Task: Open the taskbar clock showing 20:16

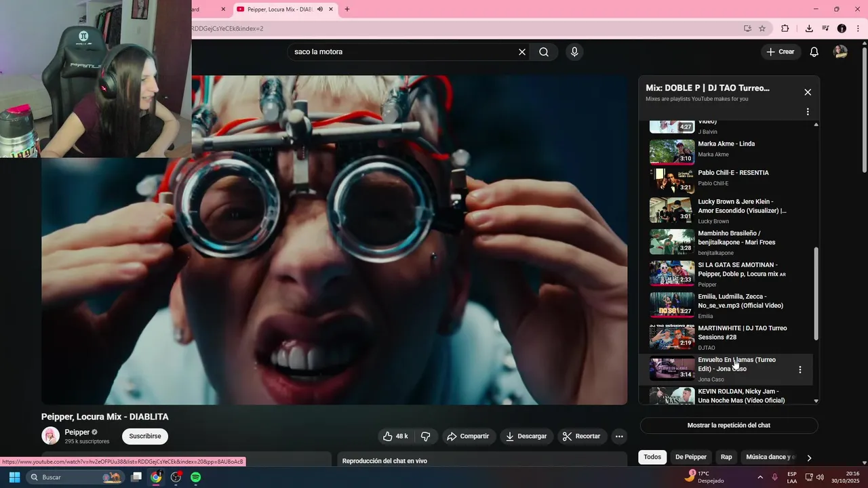Action: point(846,477)
